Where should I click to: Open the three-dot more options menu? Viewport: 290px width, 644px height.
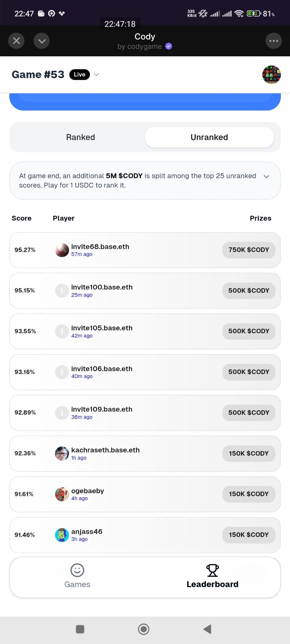(x=274, y=41)
